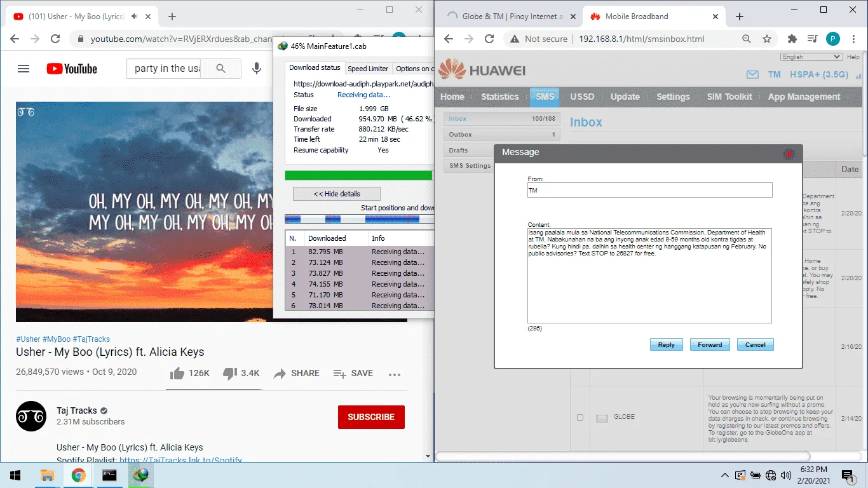Click the green download progress bar
Viewport: 868px width, 488px height.
pos(358,175)
